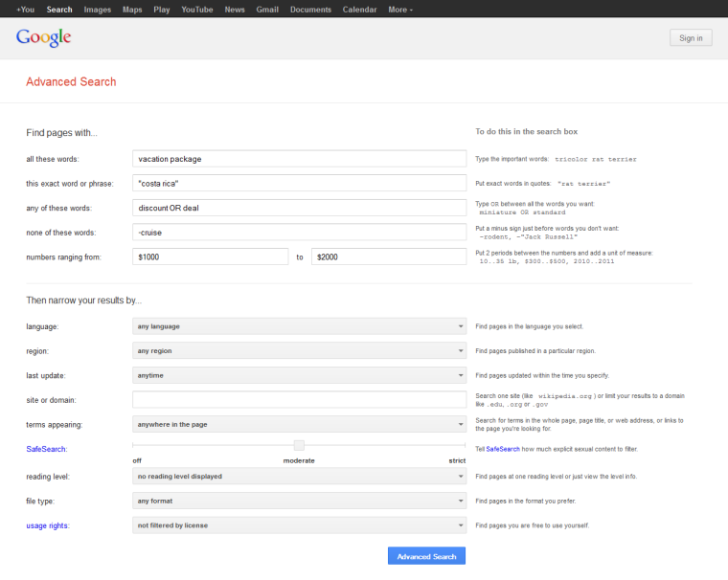
Task: Open the last update 'anytime' dropdown
Action: [x=300, y=375]
